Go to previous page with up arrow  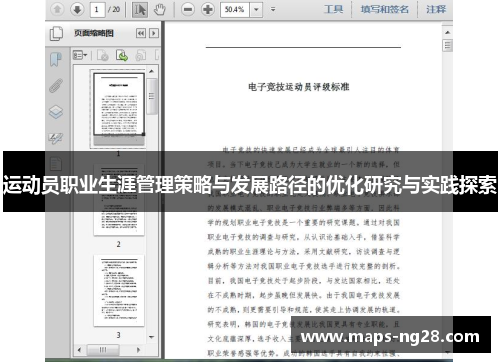point(57,9)
